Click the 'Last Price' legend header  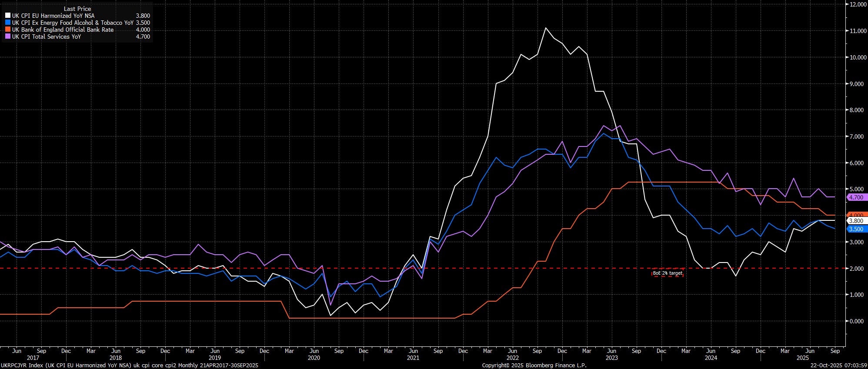click(x=77, y=9)
